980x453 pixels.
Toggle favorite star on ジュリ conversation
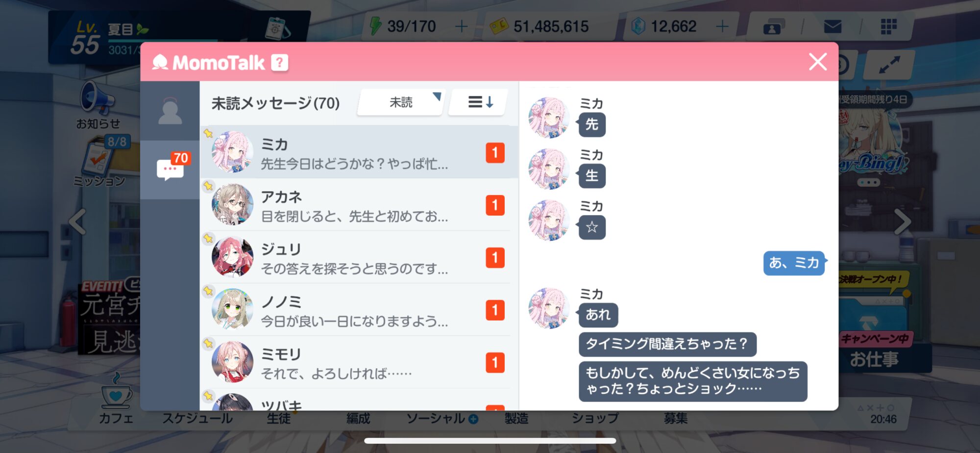pos(208,238)
